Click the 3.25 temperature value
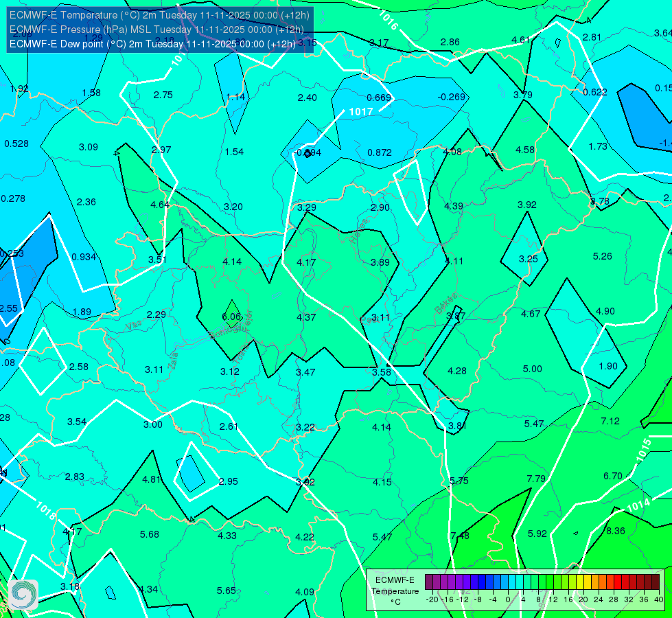The width and height of the screenshot is (672, 618). tap(528, 259)
